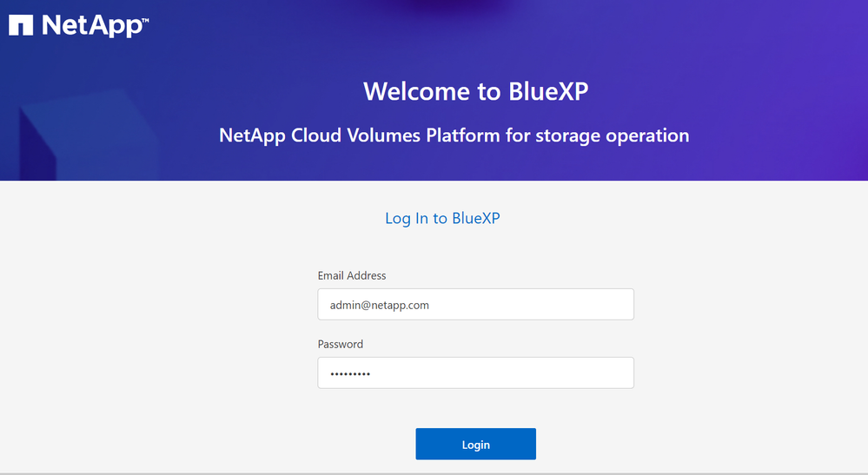This screenshot has height=475, width=868.
Task: Click the masked password dots
Action: click(350, 374)
